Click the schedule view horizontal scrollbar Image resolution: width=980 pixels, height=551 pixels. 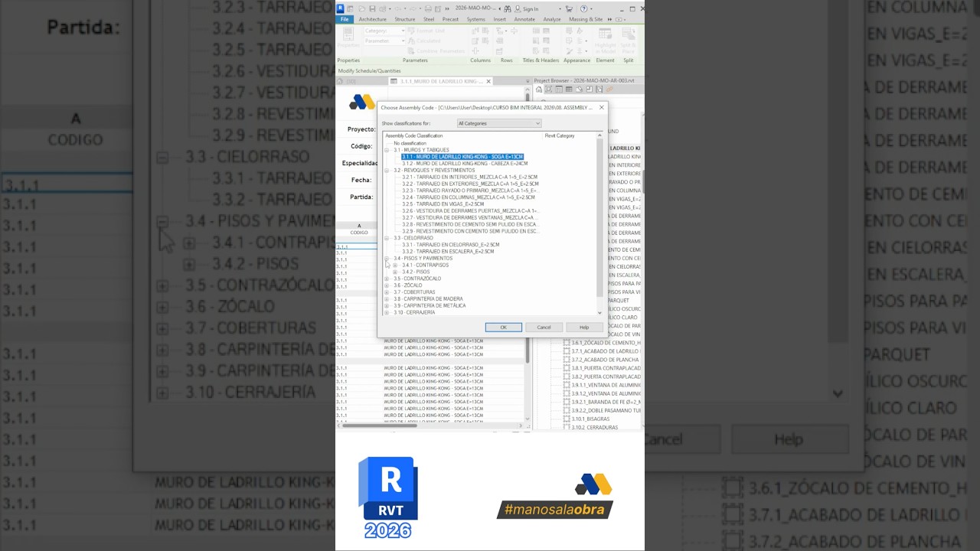point(378,425)
